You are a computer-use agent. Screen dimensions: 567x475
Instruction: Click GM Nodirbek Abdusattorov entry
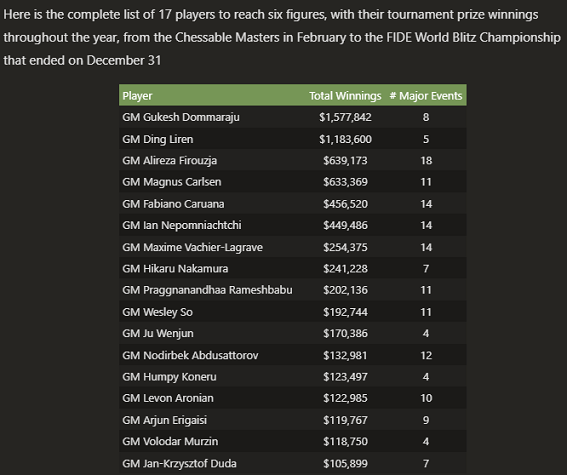190,355
